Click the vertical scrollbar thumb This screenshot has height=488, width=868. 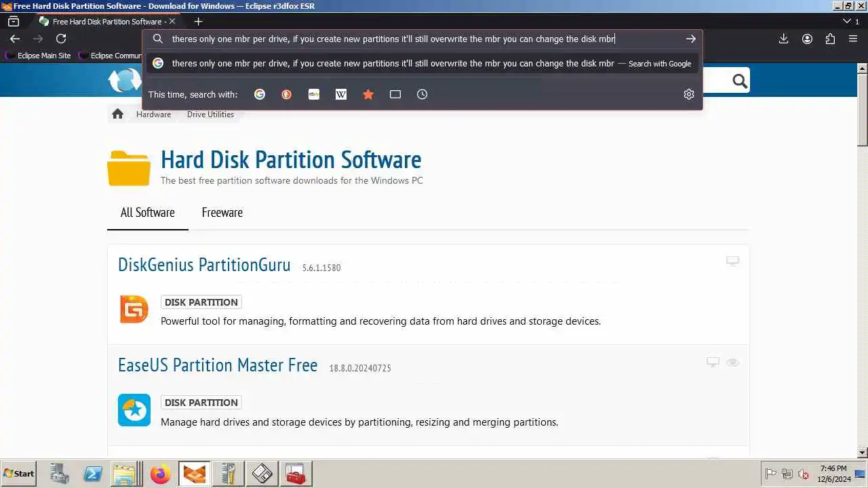[x=863, y=110]
